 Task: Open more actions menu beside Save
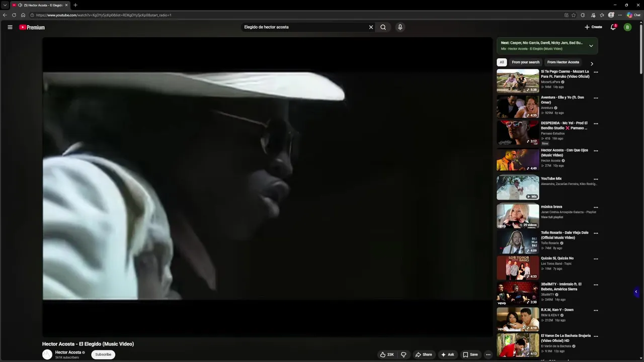tap(488, 354)
